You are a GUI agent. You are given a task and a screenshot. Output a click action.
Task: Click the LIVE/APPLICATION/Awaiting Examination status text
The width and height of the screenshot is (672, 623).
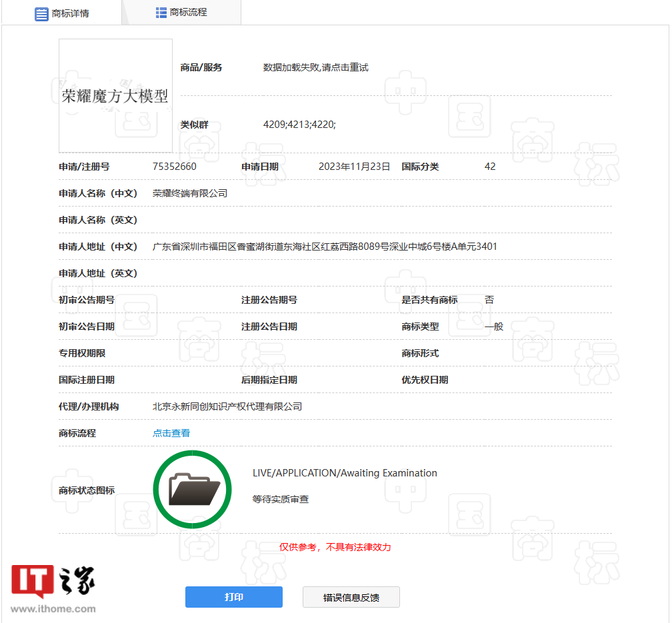[345, 473]
